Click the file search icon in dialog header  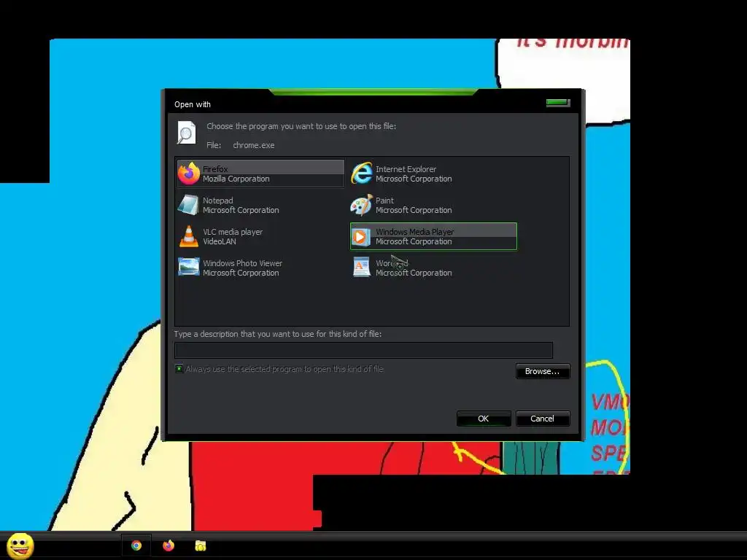(186, 133)
